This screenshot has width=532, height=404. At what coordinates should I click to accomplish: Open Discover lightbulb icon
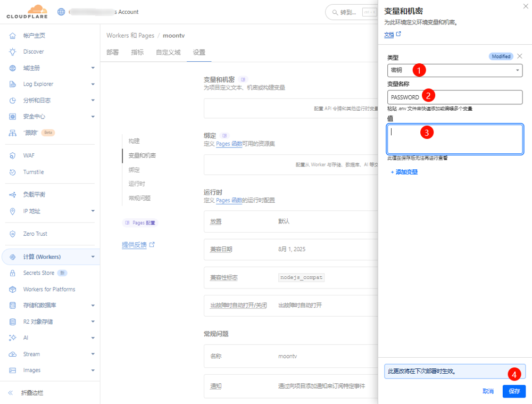point(12,52)
